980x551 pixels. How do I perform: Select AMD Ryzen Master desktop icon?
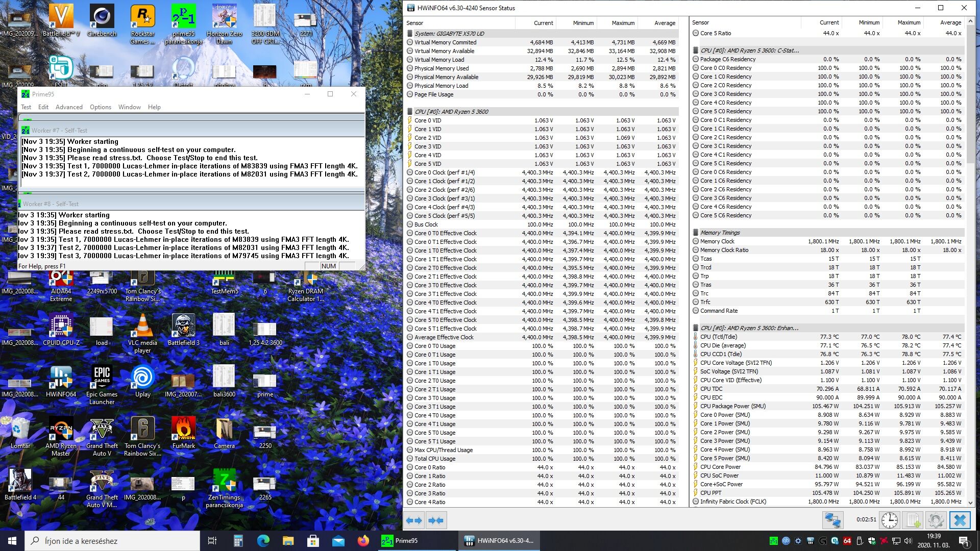point(61,437)
